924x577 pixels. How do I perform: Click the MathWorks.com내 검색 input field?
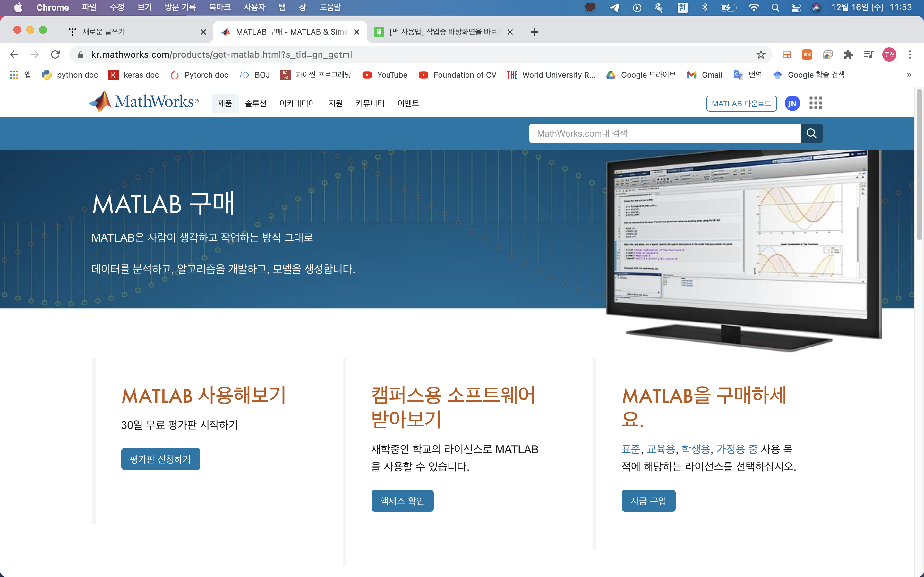(x=664, y=133)
